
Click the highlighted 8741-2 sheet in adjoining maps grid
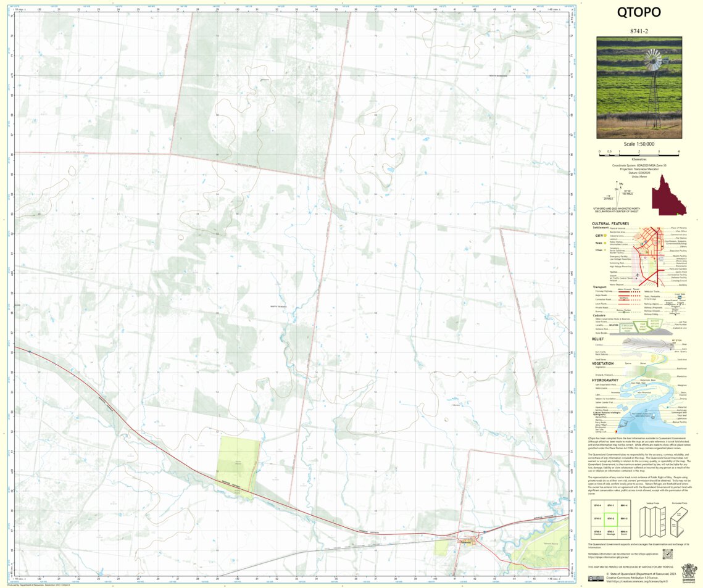pos(611,519)
